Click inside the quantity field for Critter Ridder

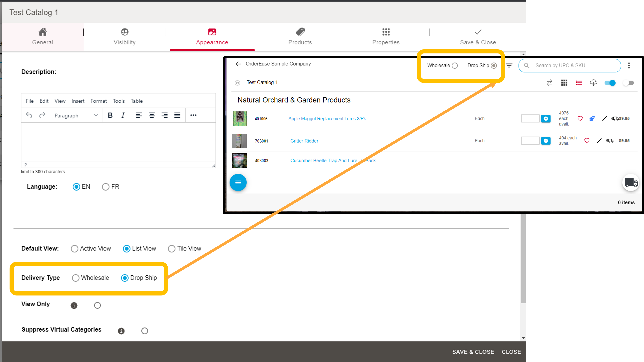[x=530, y=141]
